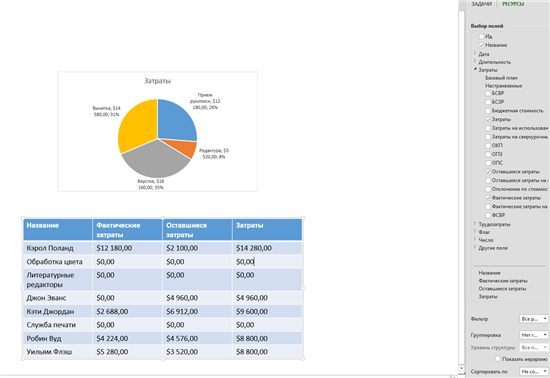550x378 pixels.
Task: Select the Кэти Джордан table cell
Action: point(58,311)
